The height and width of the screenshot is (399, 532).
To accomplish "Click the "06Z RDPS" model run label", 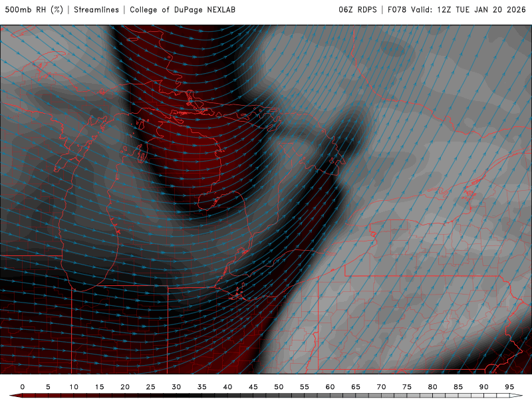I will pyautogui.click(x=358, y=10).
